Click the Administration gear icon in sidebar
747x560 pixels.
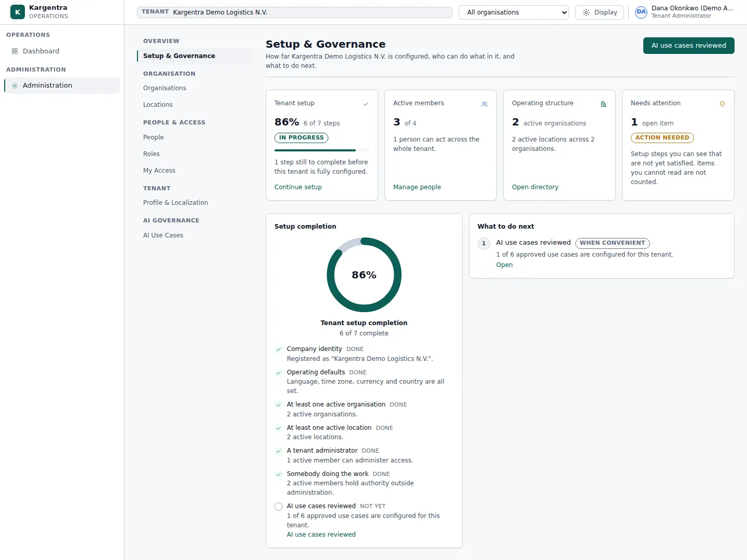click(15, 86)
